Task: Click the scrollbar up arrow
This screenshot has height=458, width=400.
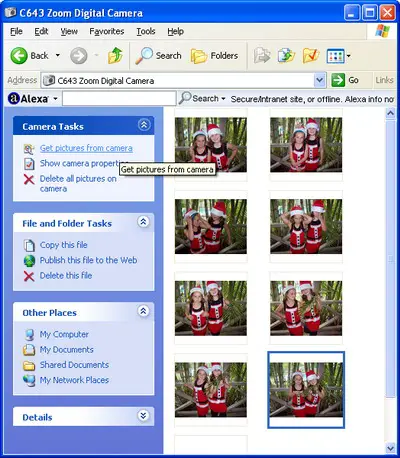Action: pyautogui.click(x=390, y=114)
